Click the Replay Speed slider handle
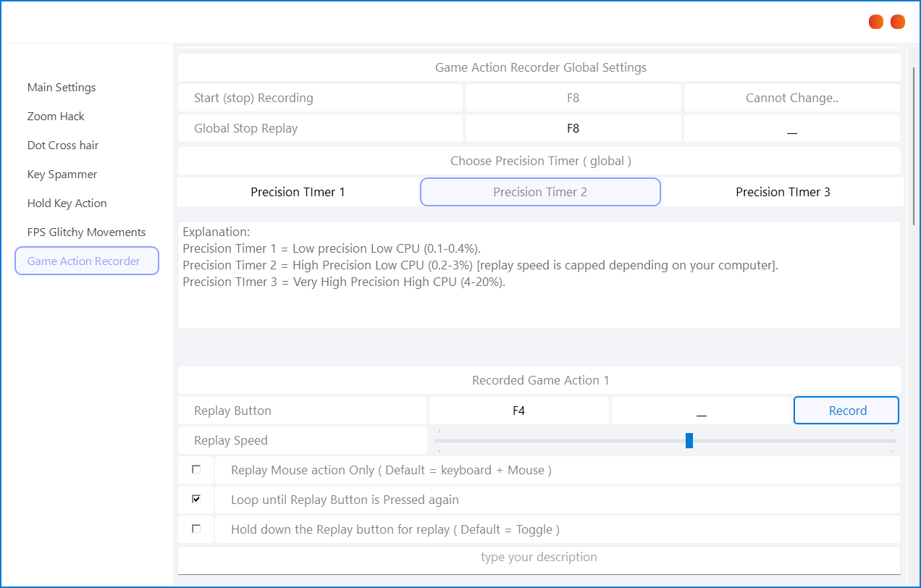 click(x=689, y=440)
